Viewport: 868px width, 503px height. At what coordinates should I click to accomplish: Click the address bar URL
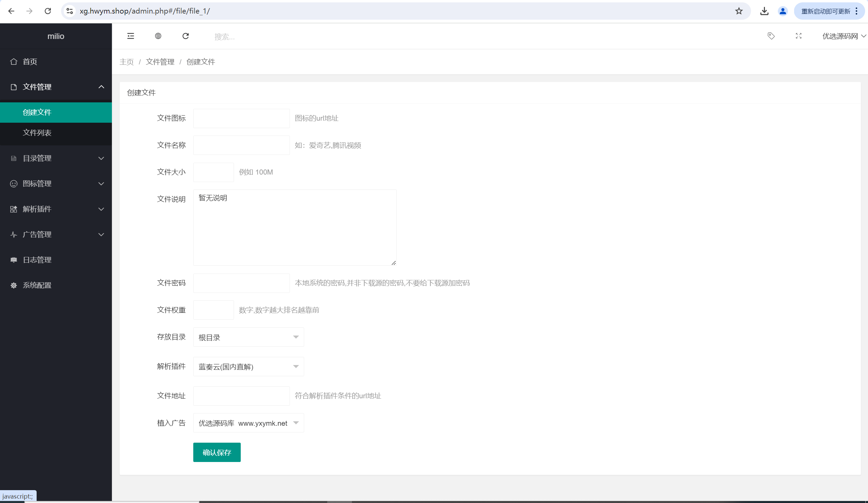point(145,11)
